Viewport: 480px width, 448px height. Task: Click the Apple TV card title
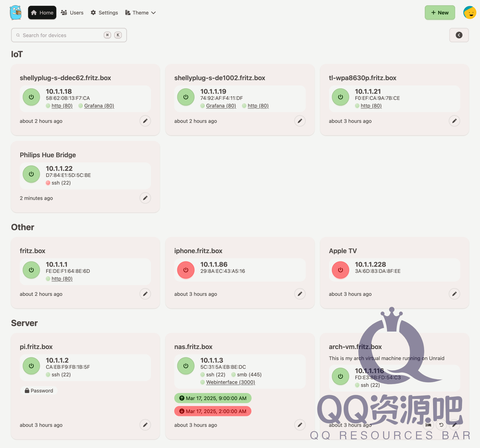coord(343,251)
